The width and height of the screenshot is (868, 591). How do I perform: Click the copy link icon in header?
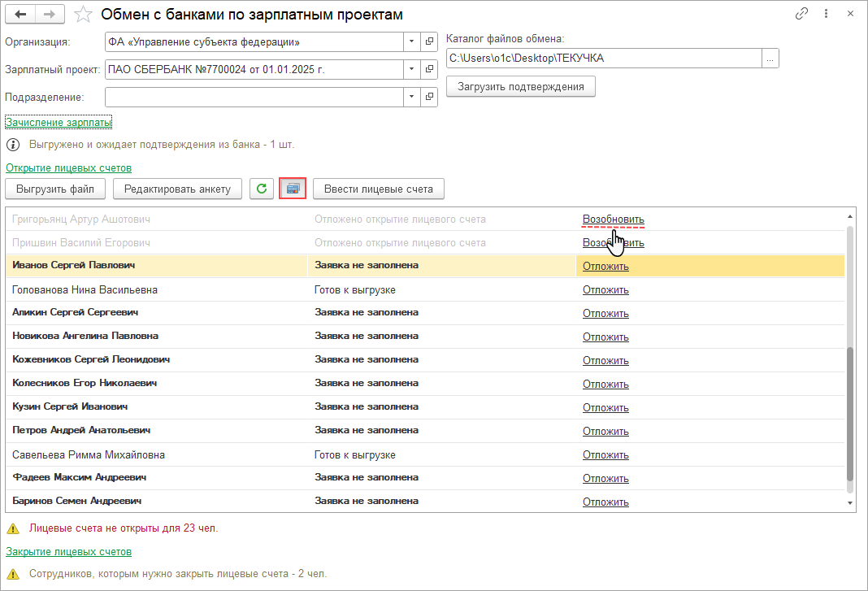click(x=801, y=15)
